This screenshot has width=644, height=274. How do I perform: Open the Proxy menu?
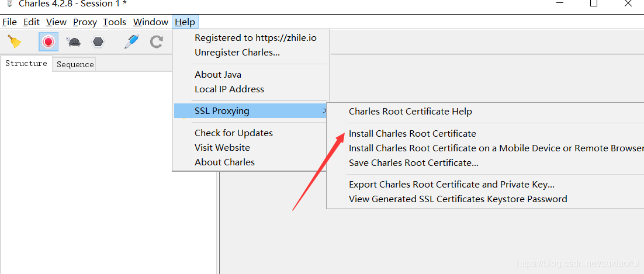coord(85,22)
